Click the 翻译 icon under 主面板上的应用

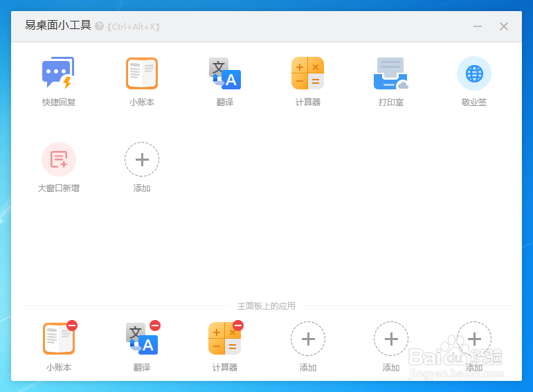[142, 339]
